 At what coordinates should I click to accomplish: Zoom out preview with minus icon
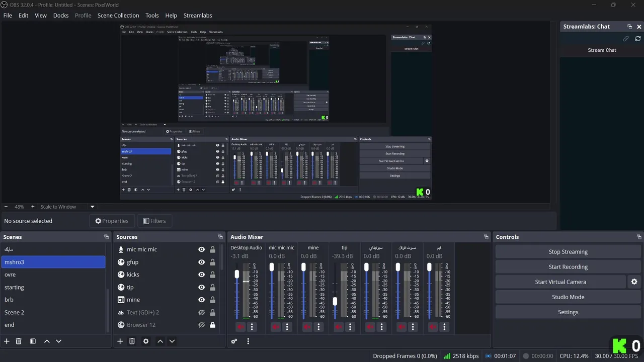(x=6, y=207)
